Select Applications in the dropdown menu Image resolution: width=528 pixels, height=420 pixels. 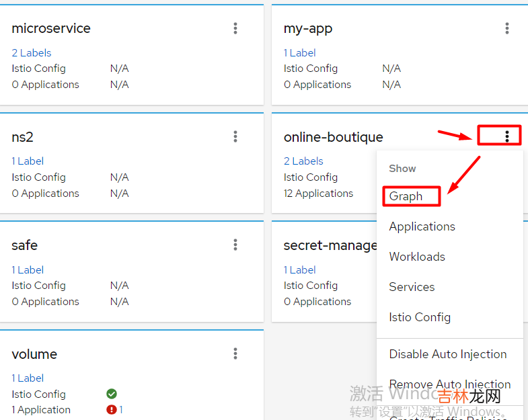pos(422,226)
